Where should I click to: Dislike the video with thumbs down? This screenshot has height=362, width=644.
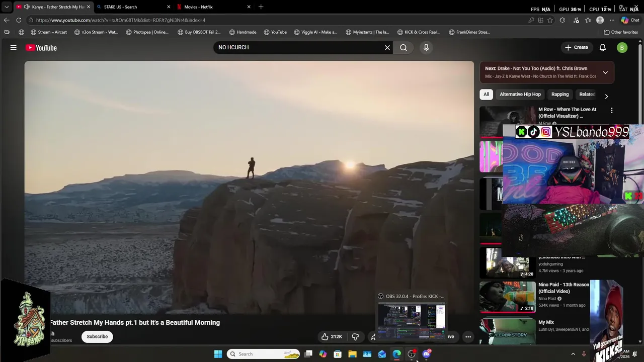(x=355, y=336)
